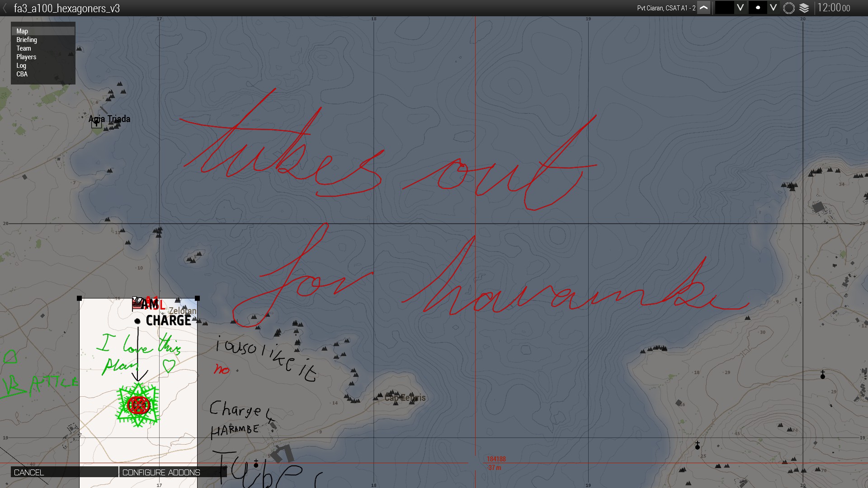The width and height of the screenshot is (868, 488).
Task: Open the Log entry
Action: [43, 66]
